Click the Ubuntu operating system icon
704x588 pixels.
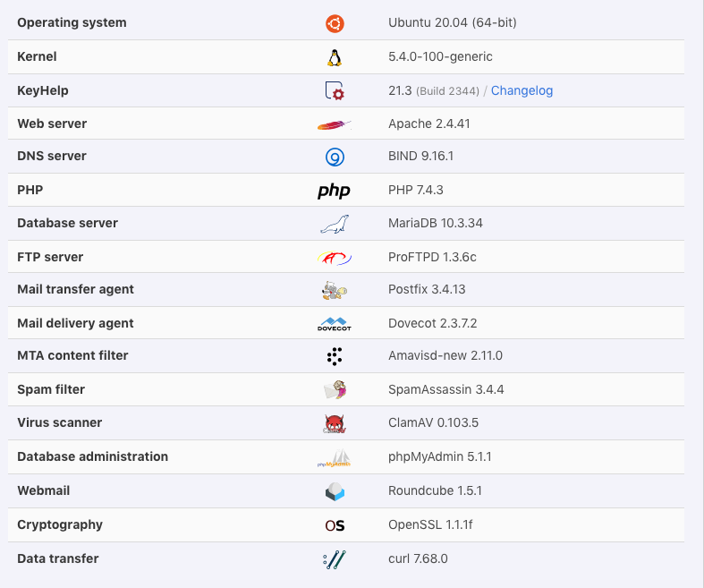pyautogui.click(x=335, y=23)
